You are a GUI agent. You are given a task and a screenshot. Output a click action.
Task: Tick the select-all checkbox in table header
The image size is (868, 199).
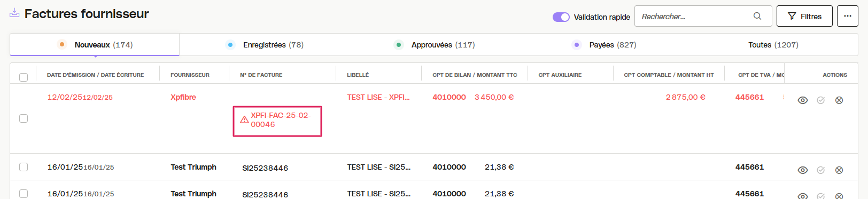click(x=24, y=77)
